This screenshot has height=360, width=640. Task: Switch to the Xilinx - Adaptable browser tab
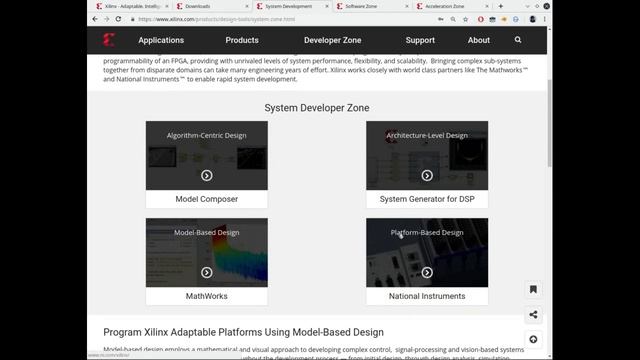pyautogui.click(x=132, y=6)
